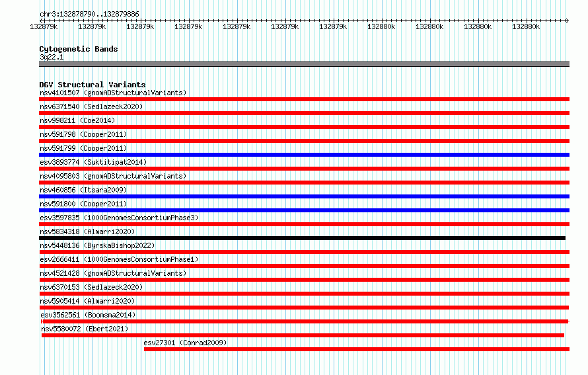Select the blue bar under nsv591799
The image size is (588, 375).
coord(304,155)
